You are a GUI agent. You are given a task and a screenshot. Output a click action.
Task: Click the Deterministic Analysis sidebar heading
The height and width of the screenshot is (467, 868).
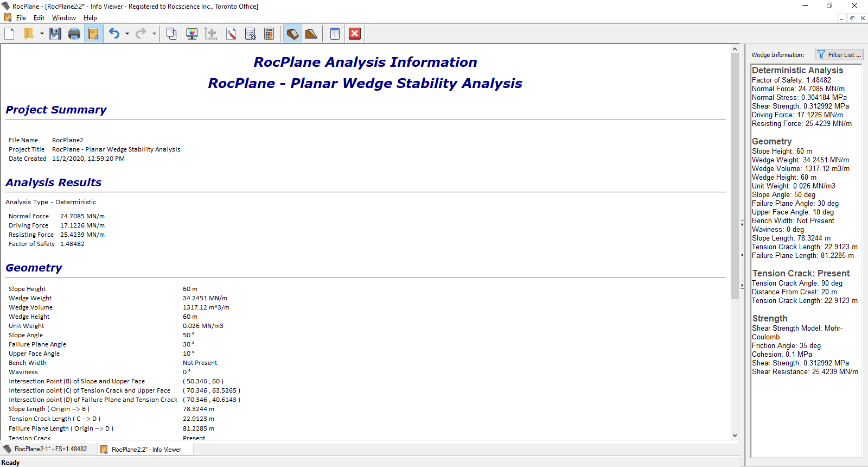[x=797, y=70]
